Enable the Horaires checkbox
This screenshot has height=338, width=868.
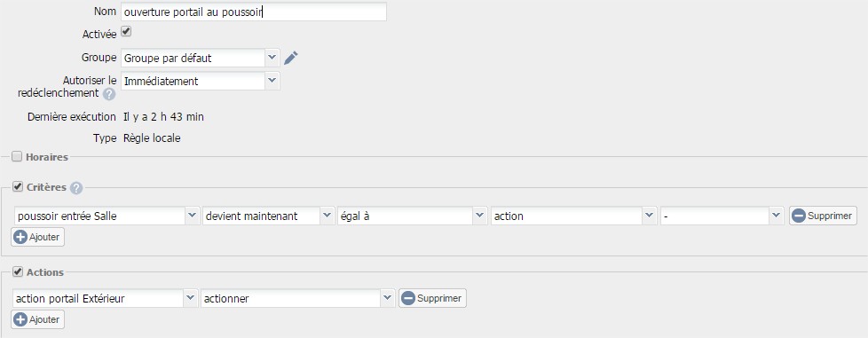[x=17, y=156]
